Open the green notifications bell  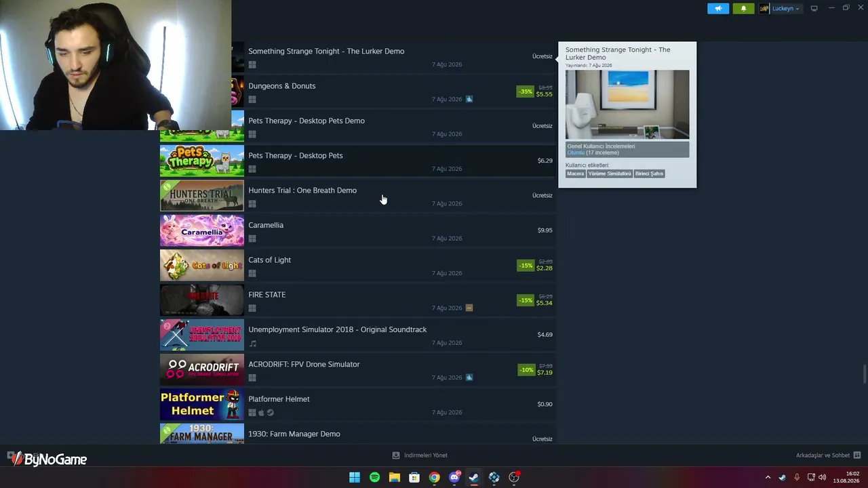pyautogui.click(x=743, y=8)
